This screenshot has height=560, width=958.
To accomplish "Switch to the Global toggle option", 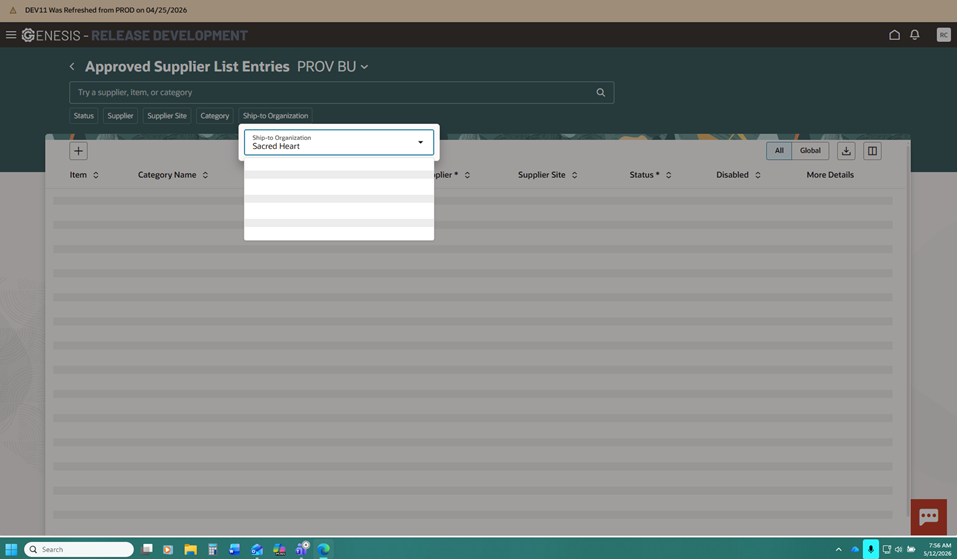I will click(810, 151).
